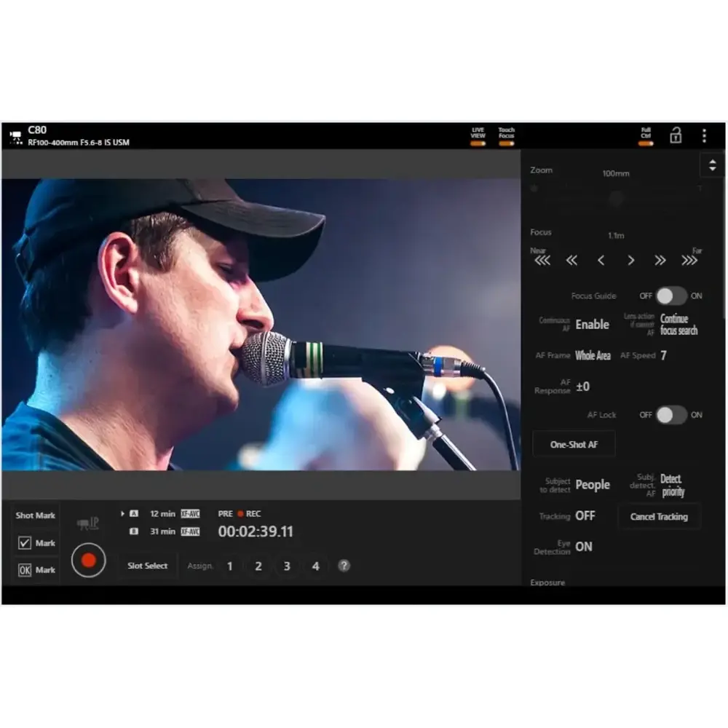The image size is (728, 728).
Task: Click the Slot Select button
Action: [147, 566]
